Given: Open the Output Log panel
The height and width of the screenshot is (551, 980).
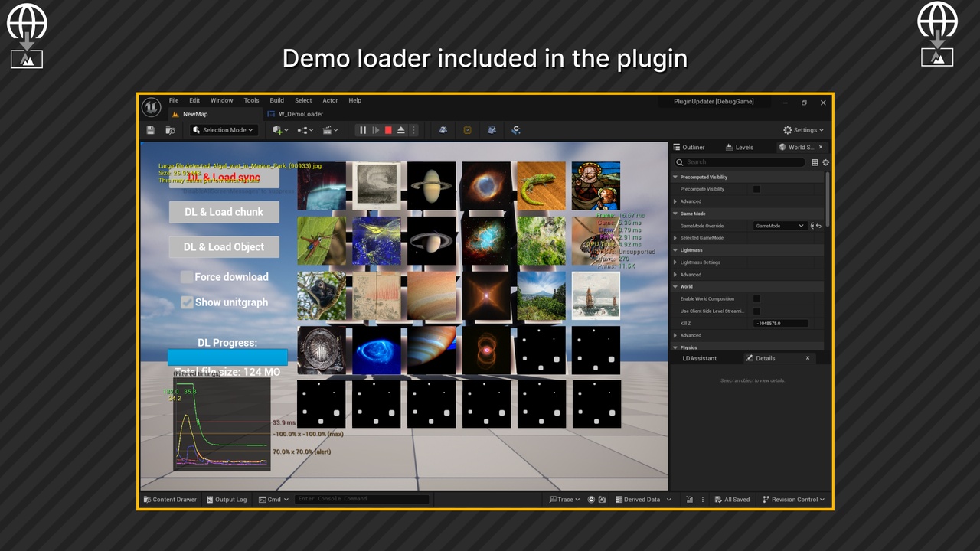Looking at the screenshot, I should [x=227, y=500].
